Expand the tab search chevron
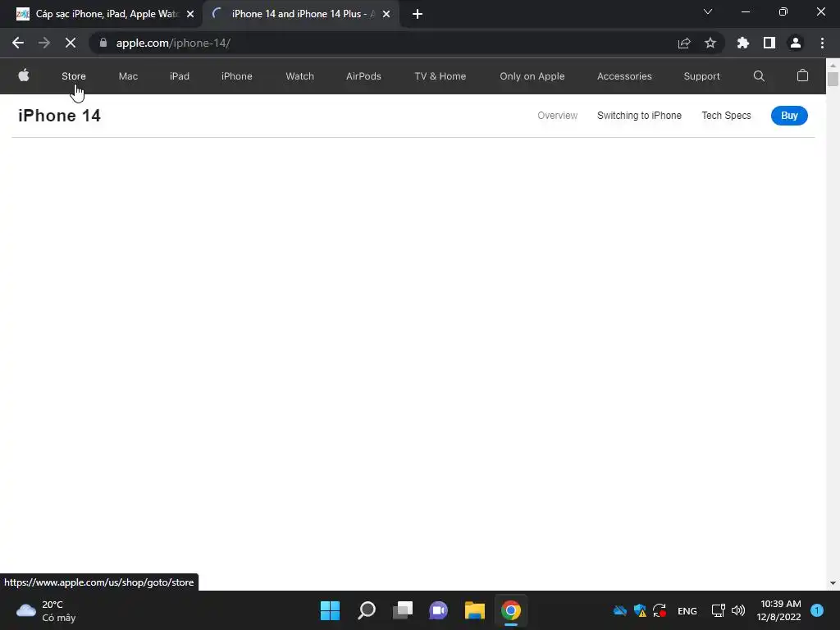The height and width of the screenshot is (630, 840). pyautogui.click(x=708, y=11)
